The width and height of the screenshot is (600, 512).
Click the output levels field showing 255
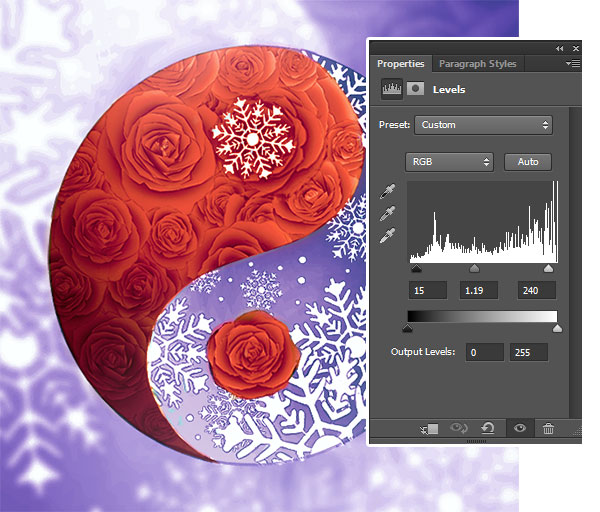[x=529, y=352]
